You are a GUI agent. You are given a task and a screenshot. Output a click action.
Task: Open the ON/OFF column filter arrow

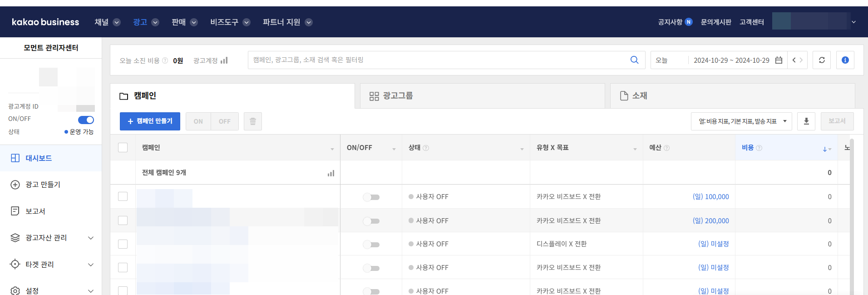(x=394, y=149)
